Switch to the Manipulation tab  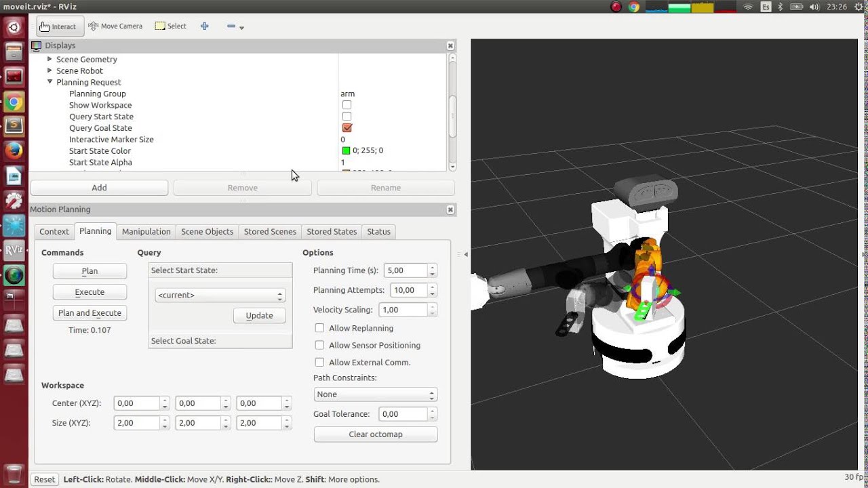[x=146, y=232]
